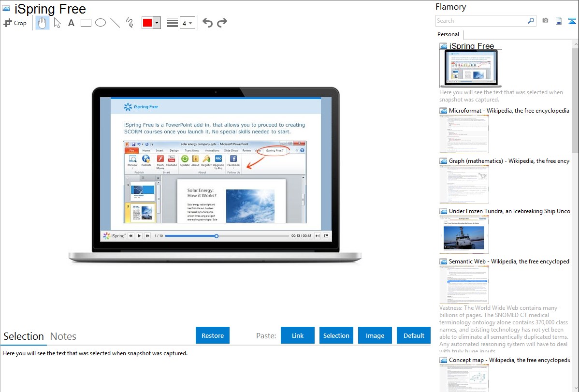Screen dimensions: 579x392
Task: Click the "Semantic Web - Wikipedia" title
Action: click(509, 261)
